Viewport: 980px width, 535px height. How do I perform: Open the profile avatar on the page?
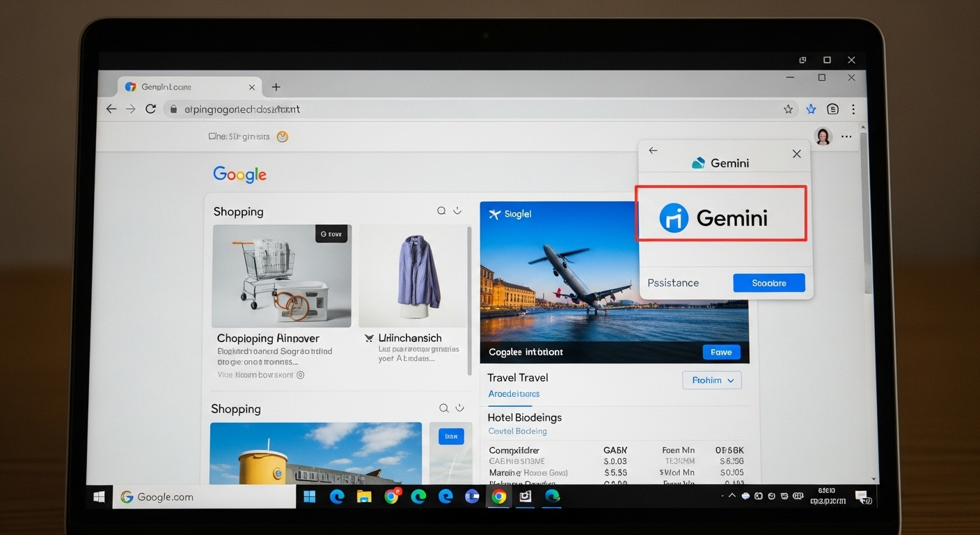[823, 137]
